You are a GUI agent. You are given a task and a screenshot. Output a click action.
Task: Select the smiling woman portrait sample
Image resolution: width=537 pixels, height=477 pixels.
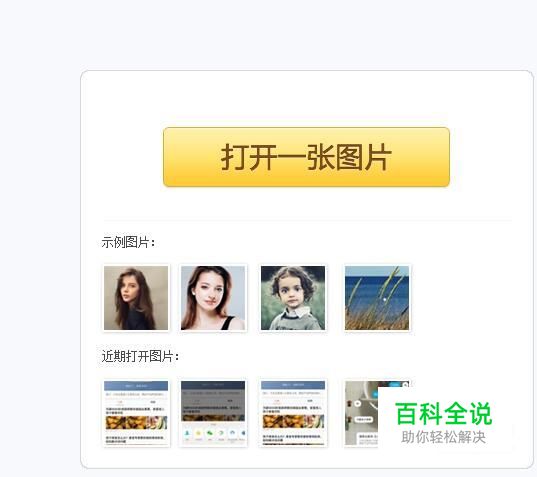[213, 298]
